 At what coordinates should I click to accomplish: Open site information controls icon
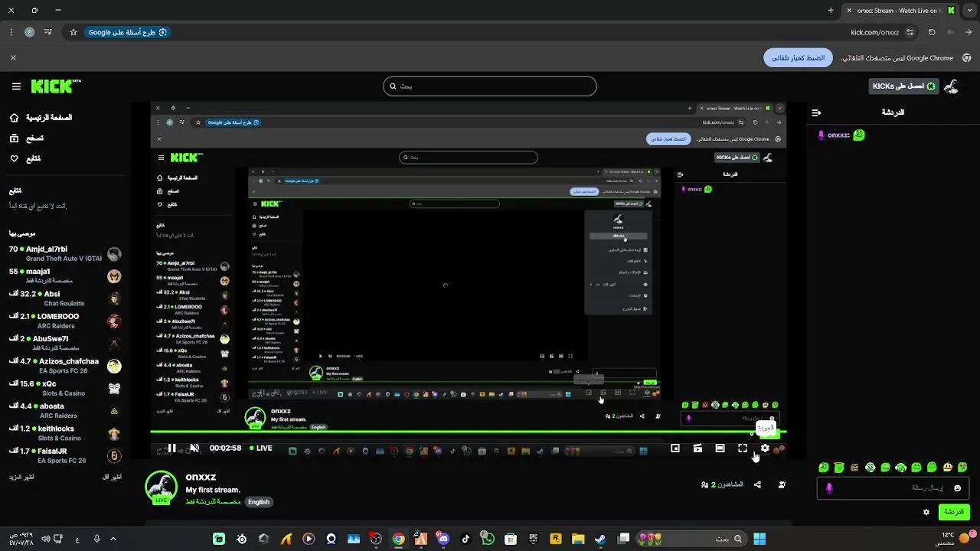(x=910, y=32)
